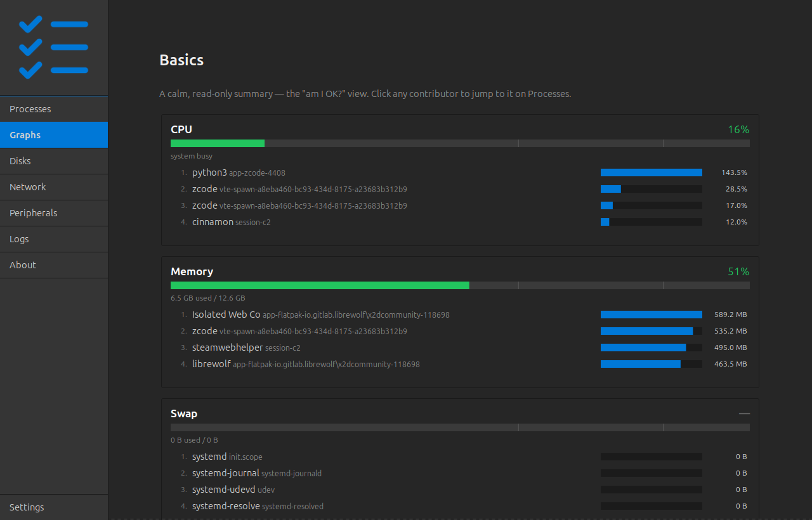Select the Graphs sidebar item

point(54,135)
